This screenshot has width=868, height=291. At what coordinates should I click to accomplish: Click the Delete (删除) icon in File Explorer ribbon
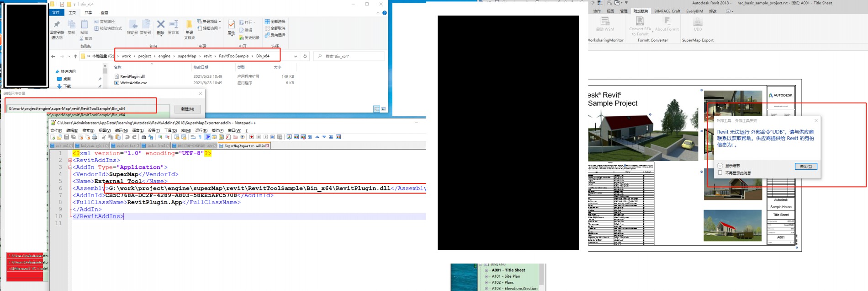click(160, 27)
